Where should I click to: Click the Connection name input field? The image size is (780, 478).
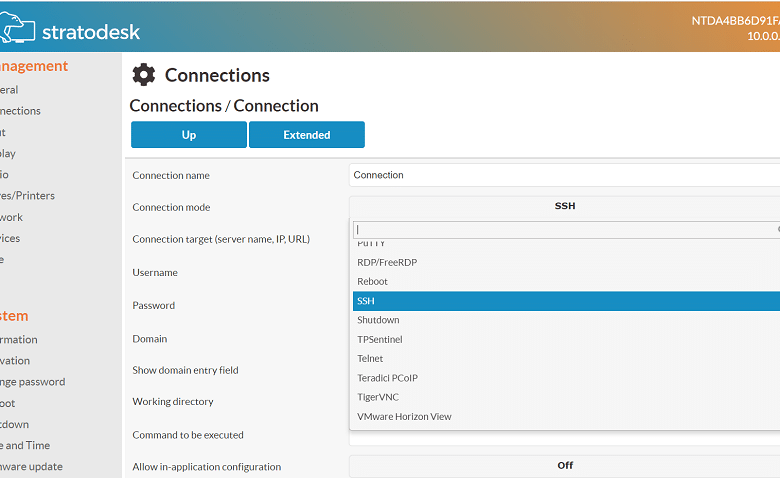564,175
